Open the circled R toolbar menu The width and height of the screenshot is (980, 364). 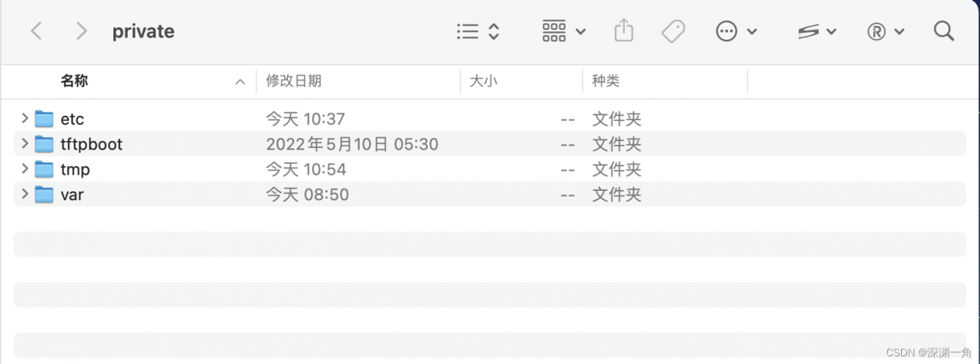point(886,31)
